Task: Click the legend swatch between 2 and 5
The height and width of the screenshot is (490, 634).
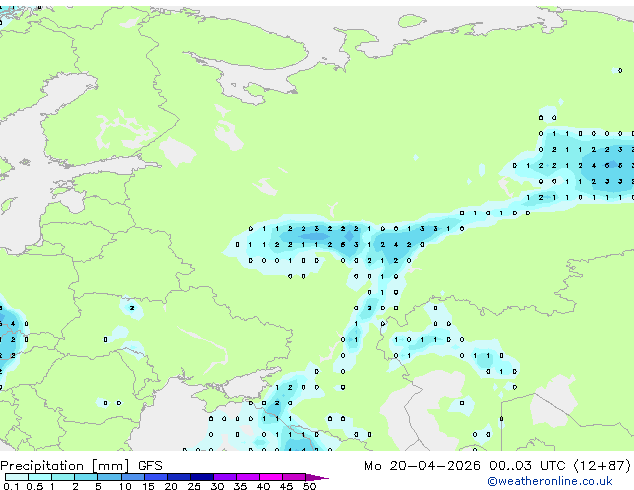Action: click(86, 477)
